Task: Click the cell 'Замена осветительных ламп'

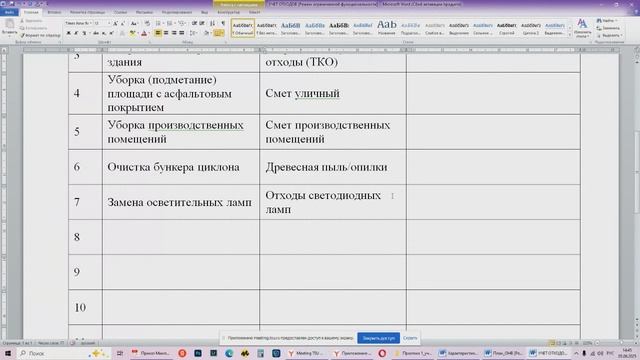Action: coord(181,202)
